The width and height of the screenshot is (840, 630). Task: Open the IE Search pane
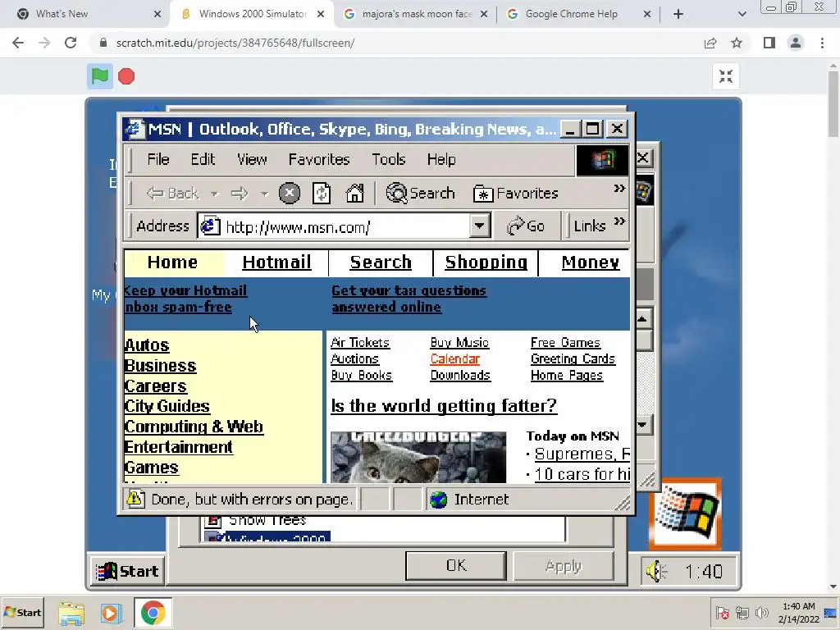tap(421, 194)
